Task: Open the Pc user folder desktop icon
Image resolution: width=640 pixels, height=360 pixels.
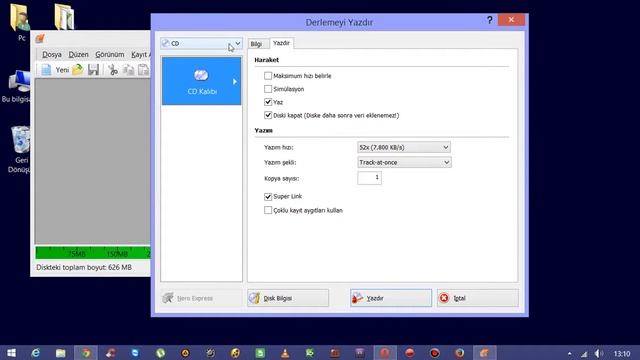Action: click(x=20, y=22)
